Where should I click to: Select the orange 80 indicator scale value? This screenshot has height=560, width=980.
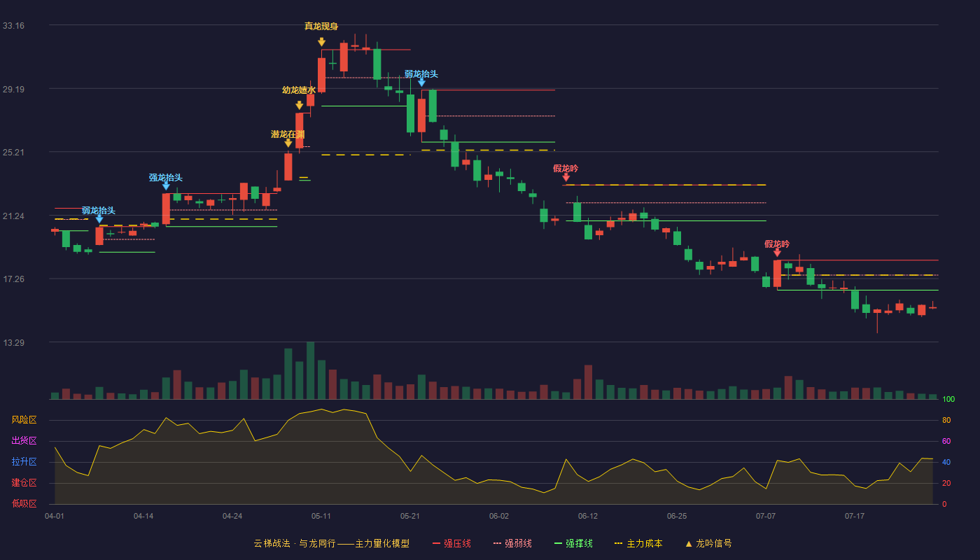point(946,420)
